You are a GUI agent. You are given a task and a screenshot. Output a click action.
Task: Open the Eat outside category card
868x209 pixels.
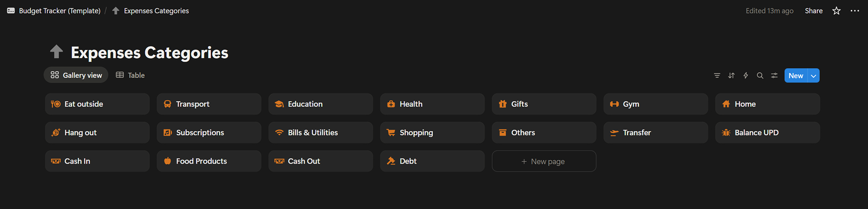97,104
